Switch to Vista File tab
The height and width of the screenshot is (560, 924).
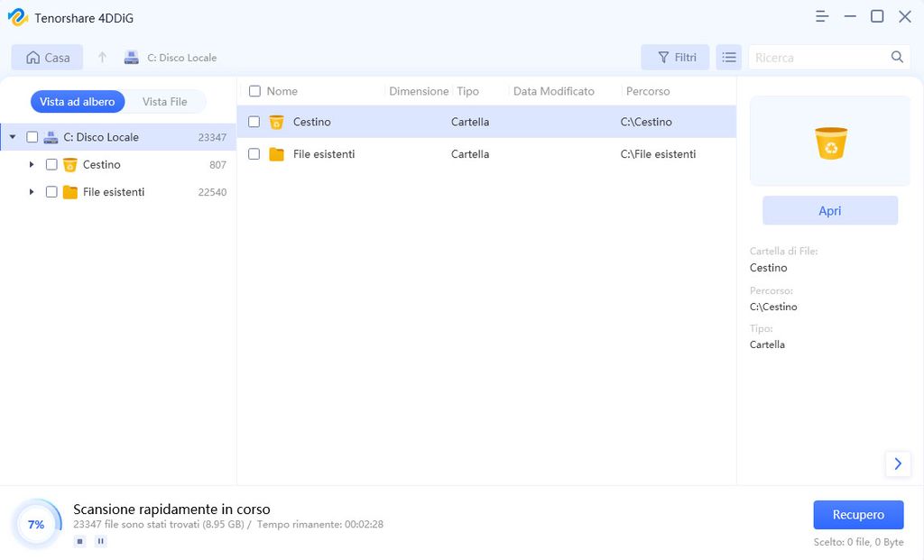click(164, 102)
